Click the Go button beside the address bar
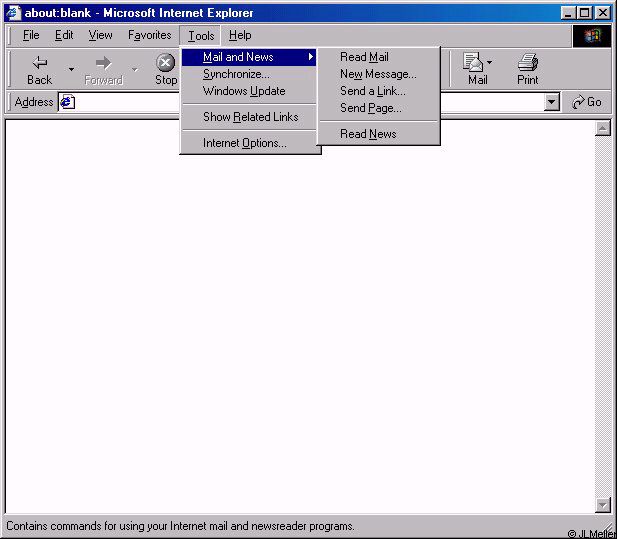 (587, 102)
